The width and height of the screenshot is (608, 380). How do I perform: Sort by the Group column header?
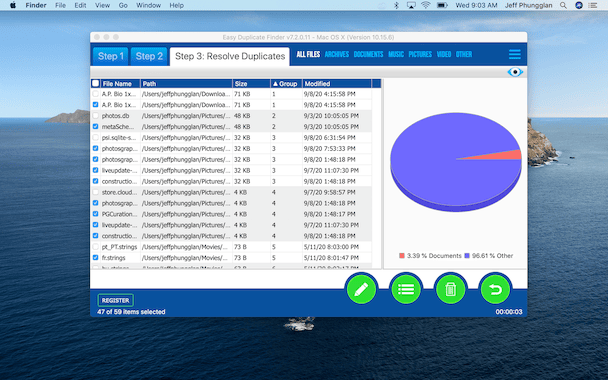coord(285,83)
